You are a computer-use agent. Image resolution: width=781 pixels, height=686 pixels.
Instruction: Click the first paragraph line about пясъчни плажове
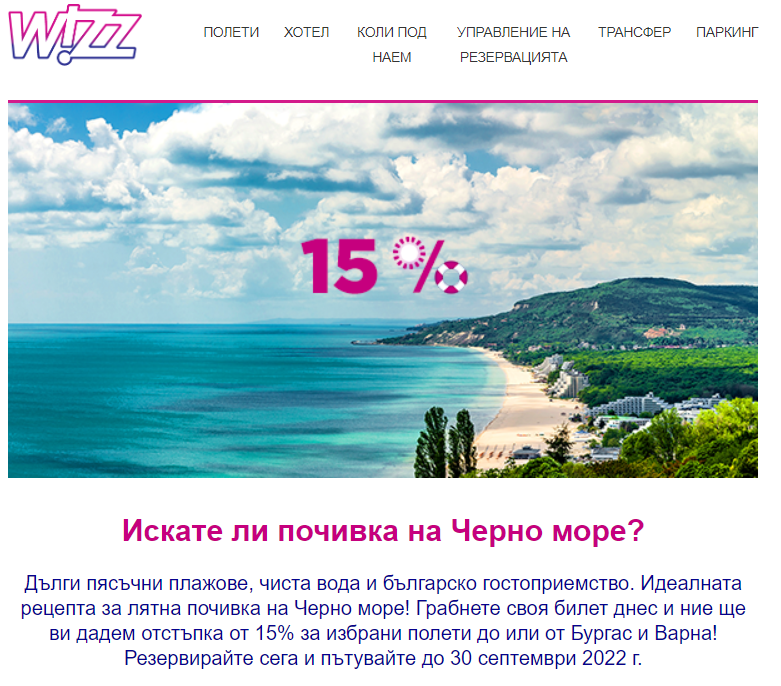(383, 583)
